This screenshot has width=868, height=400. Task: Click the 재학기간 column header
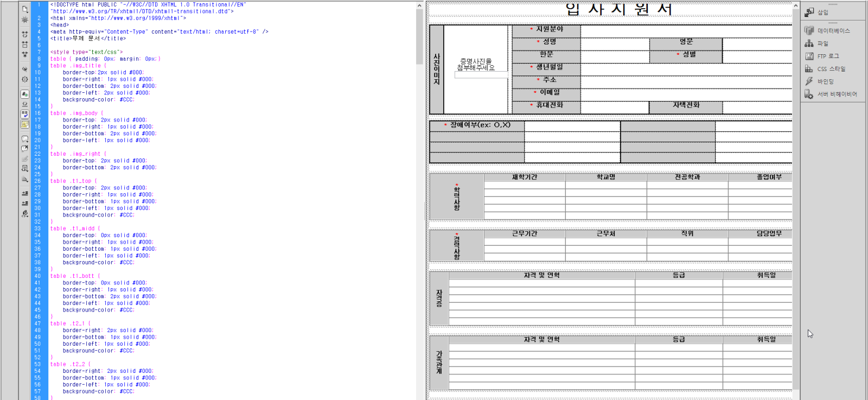(x=525, y=177)
